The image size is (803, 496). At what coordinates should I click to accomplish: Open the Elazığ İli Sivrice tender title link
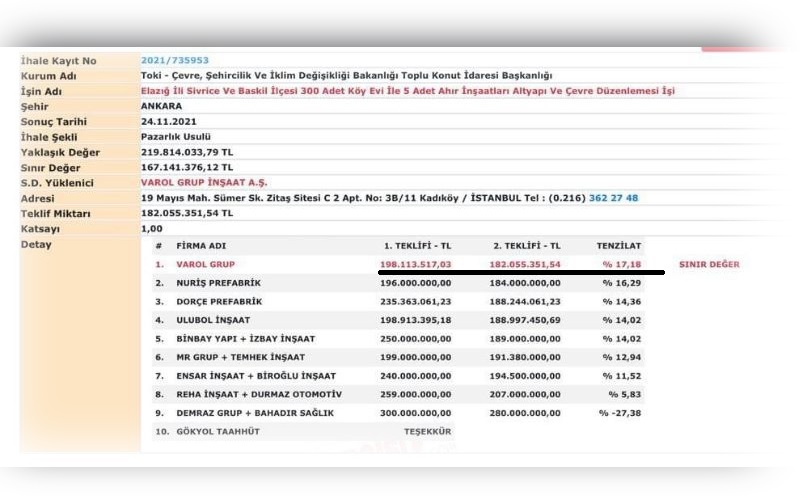408,91
